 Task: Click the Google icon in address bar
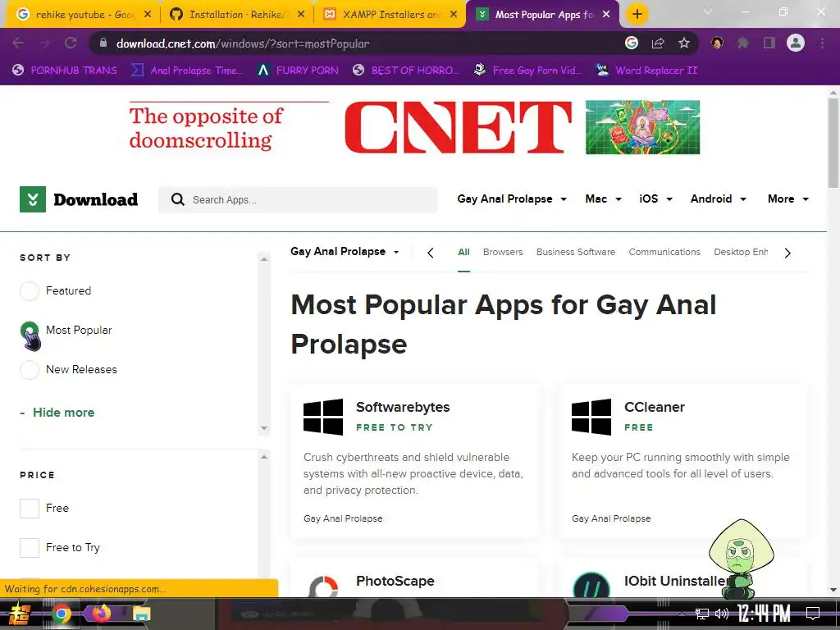pos(632,43)
